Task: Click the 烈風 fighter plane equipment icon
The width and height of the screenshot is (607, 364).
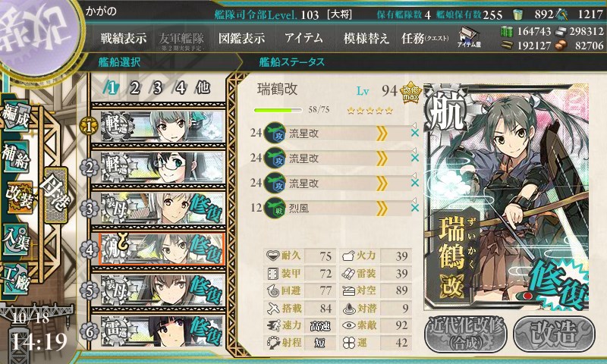Action: coord(275,208)
